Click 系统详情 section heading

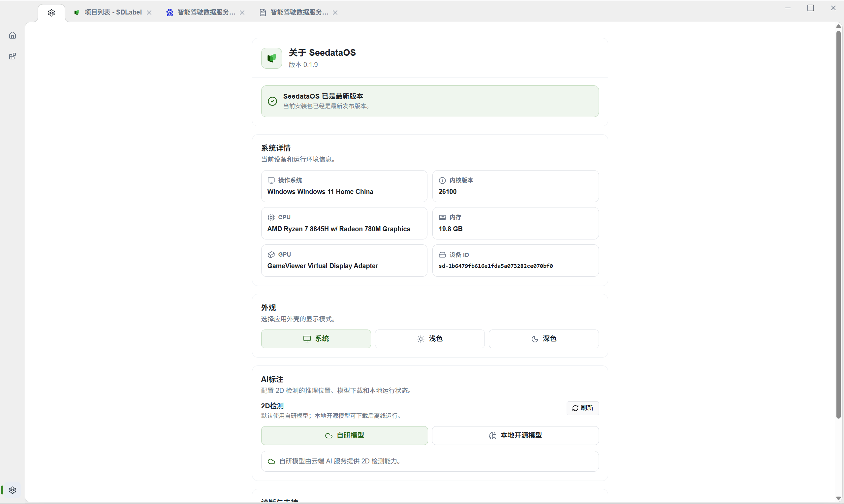point(276,148)
